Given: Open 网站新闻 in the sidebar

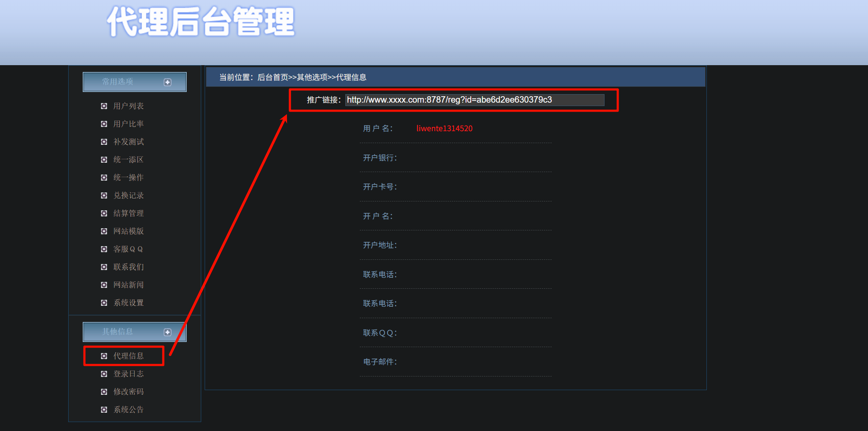Looking at the screenshot, I should click(128, 285).
